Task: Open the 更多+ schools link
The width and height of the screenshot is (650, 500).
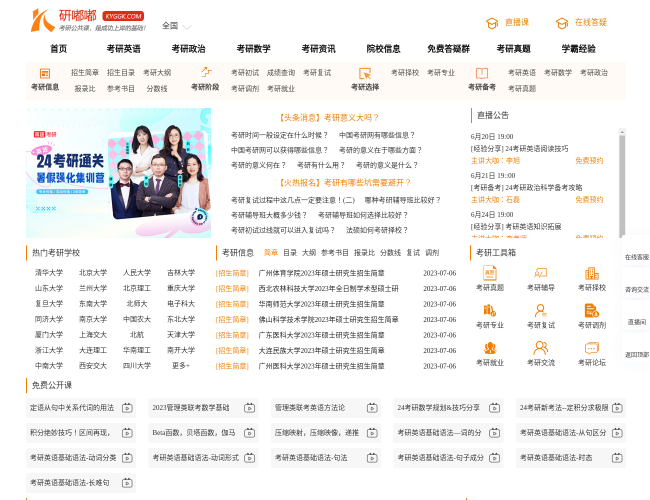Action: [181, 366]
